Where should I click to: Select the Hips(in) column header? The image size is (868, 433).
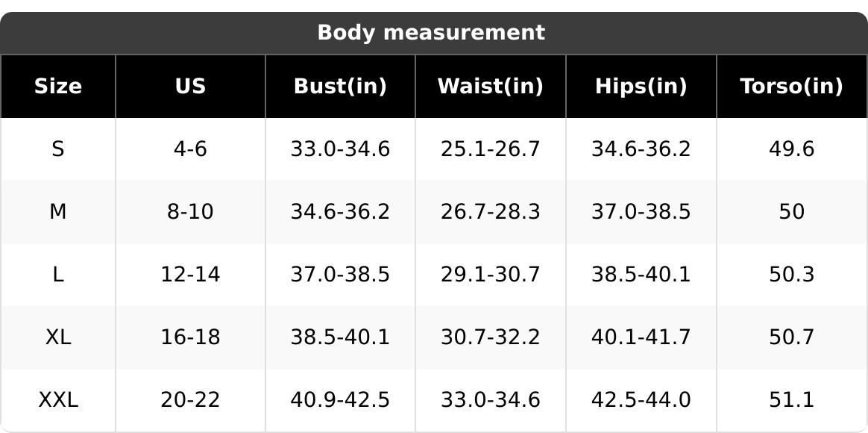[641, 87]
